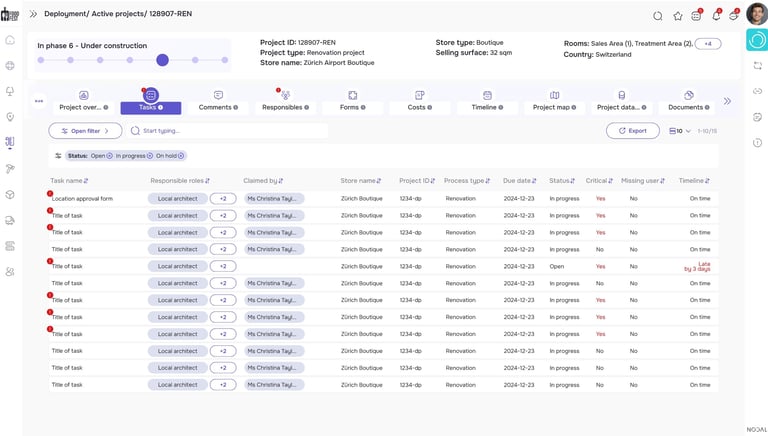This screenshot has height=436, width=768.
Task: Click the company logo at top left
Action: pos(10,14)
